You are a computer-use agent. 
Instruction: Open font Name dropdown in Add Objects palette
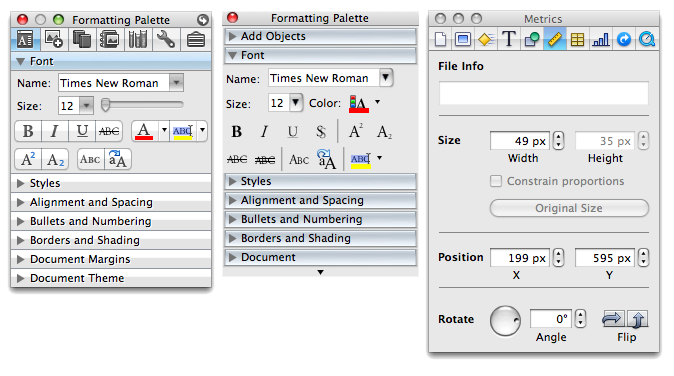click(x=386, y=78)
